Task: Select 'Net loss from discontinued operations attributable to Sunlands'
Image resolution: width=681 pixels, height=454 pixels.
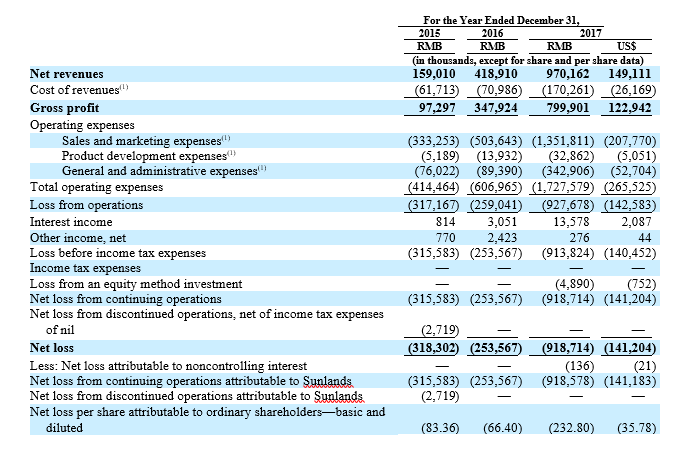Action: point(196,397)
